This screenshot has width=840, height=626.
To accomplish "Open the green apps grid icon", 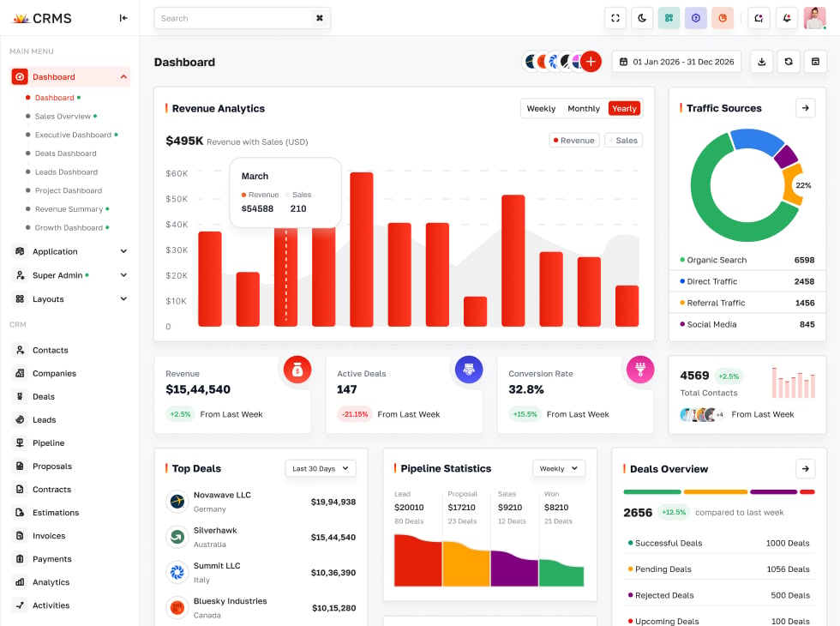I will pyautogui.click(x=669, y=18).
